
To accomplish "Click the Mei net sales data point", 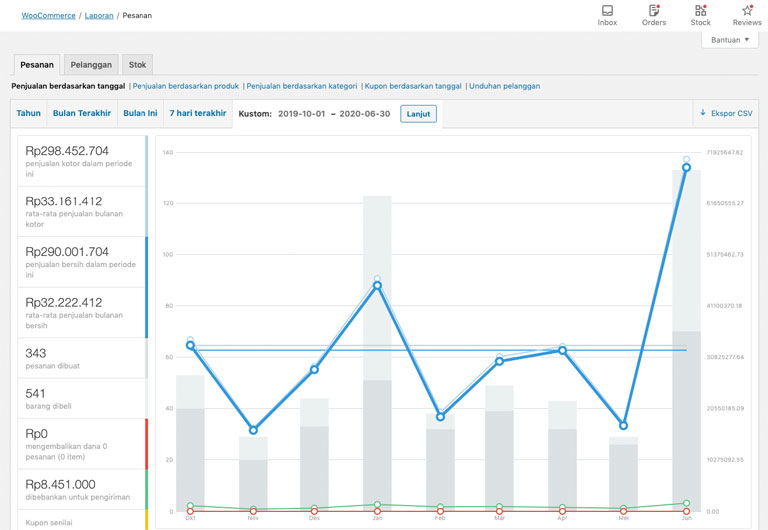I will click(x=624, y=426).
